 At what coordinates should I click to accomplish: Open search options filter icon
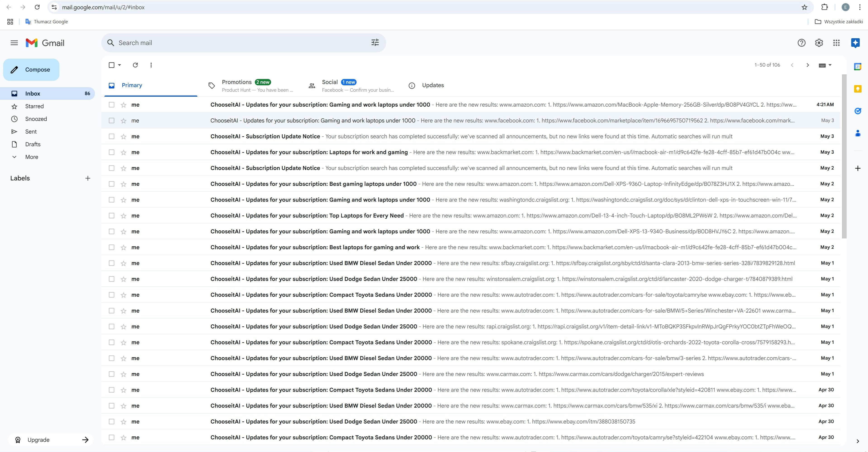[x=375, y=43]
